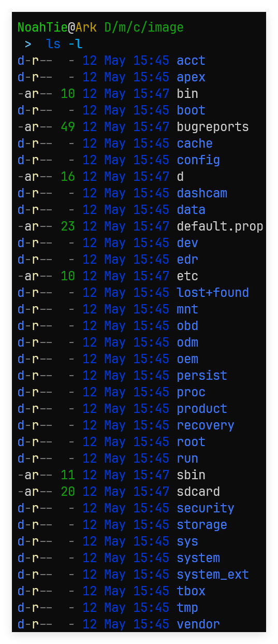This screenshot has width=278, height=644.
Task: Click the root directory name
Action: pos(191,442)
